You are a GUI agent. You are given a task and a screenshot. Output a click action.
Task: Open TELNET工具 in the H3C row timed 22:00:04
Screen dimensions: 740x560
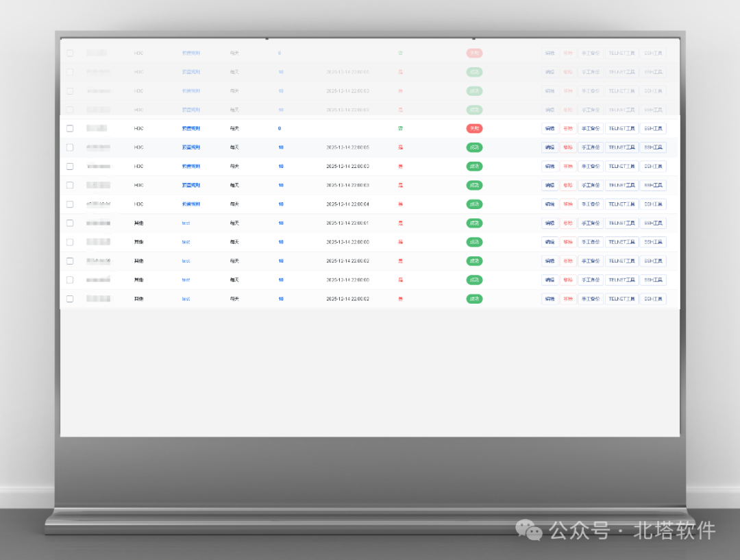(x=621, y=204)
